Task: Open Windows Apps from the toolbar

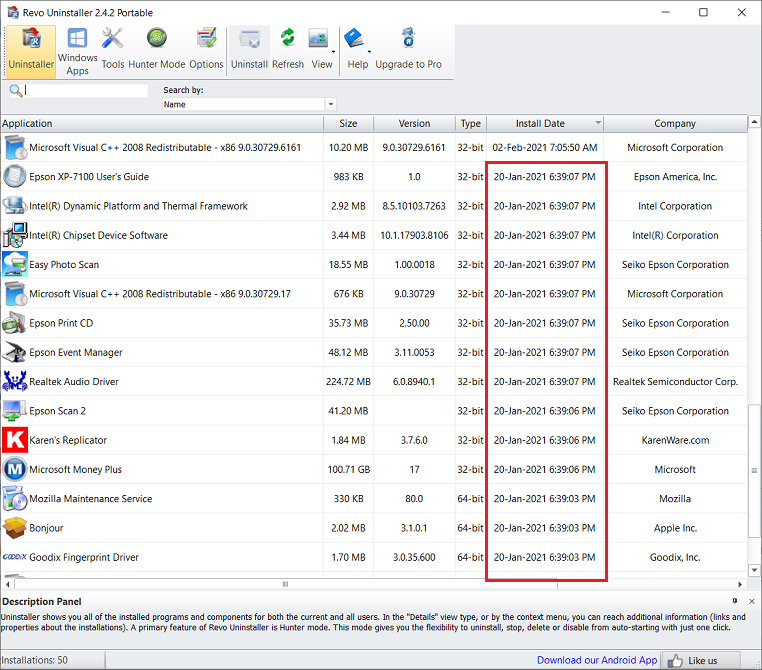Action: 77,50
